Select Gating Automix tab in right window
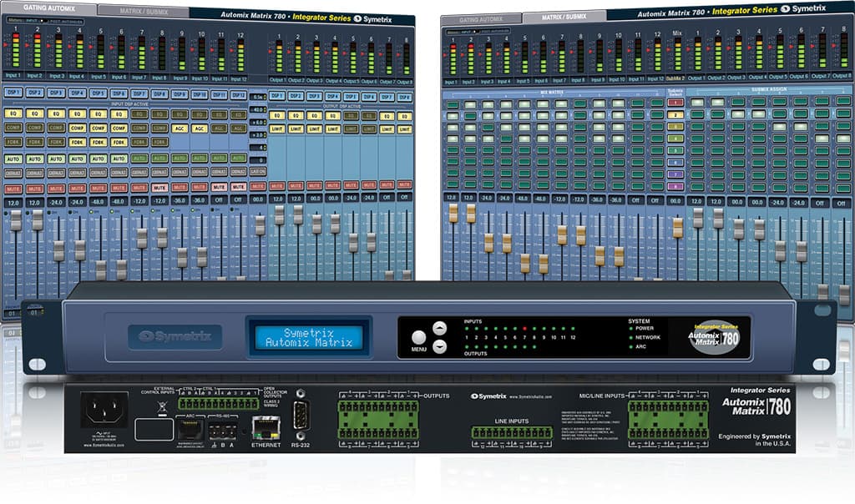This screenshot has width=855, height=504. [481, 20]
